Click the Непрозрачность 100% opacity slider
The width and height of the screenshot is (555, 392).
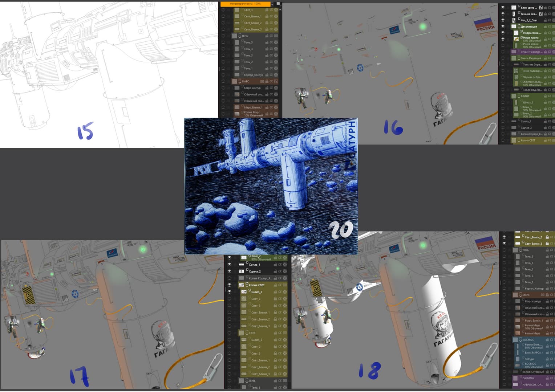(x=246, y=4)
